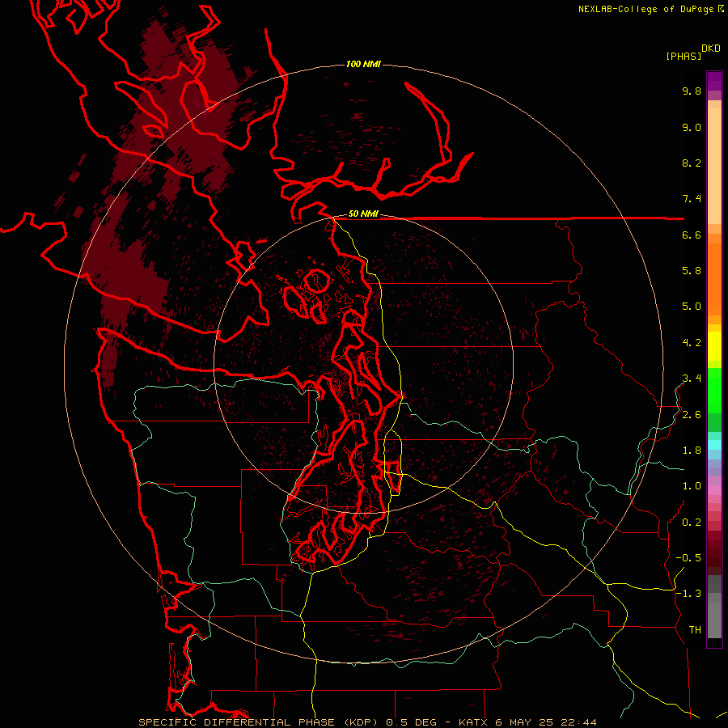Click the NEXLAB-College of DuPage credit text
Image resolution: width=728 pixels, height=728 pixels.
point(645,9)
